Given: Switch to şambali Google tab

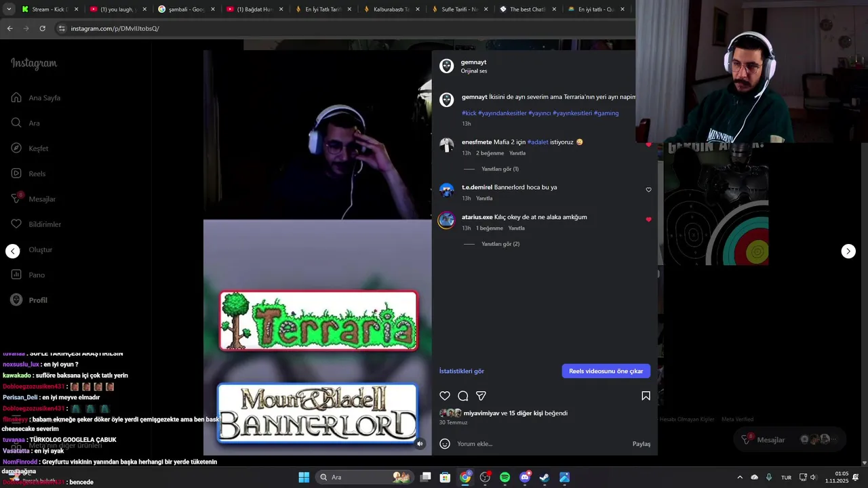Looking at the screenshot, I should click(186, 9).
